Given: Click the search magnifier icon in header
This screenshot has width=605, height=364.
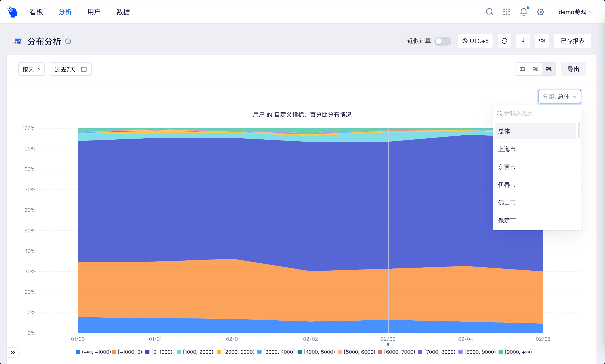Looking at the screenshot, I should pos(489,12).
